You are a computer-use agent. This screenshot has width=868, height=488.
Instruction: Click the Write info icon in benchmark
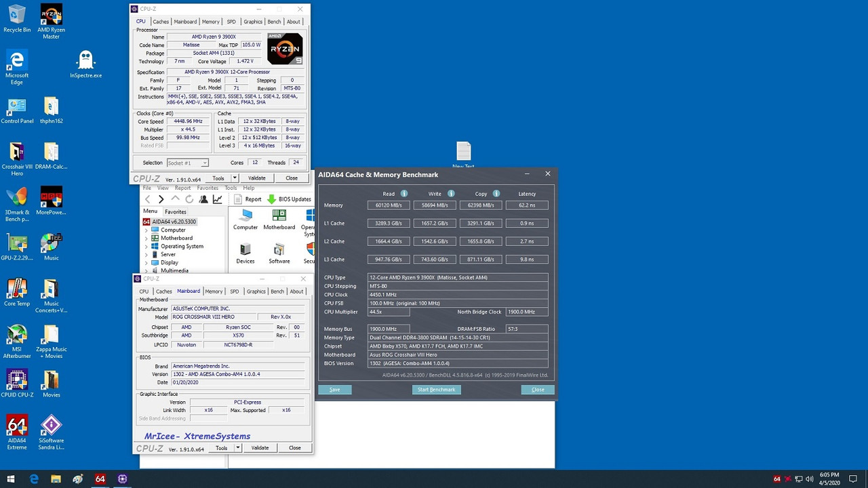pyautogui.click(x=451, y=194)
